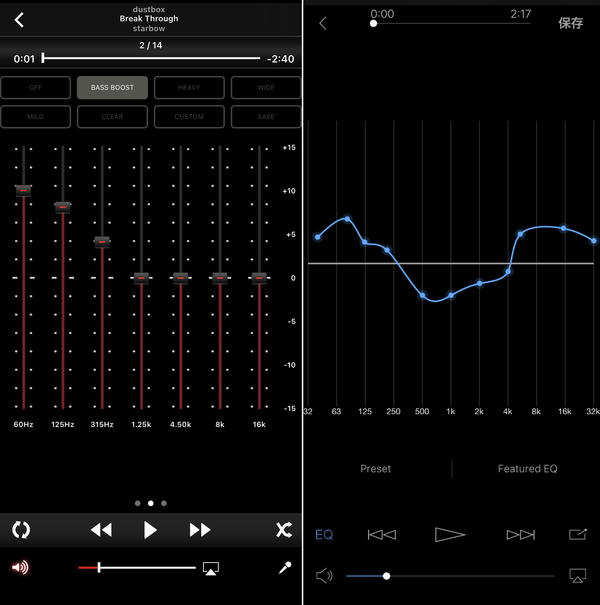Screen dimensions: 600x605
Task: Click the red volume slider handle
Action: tap(99, 567)
